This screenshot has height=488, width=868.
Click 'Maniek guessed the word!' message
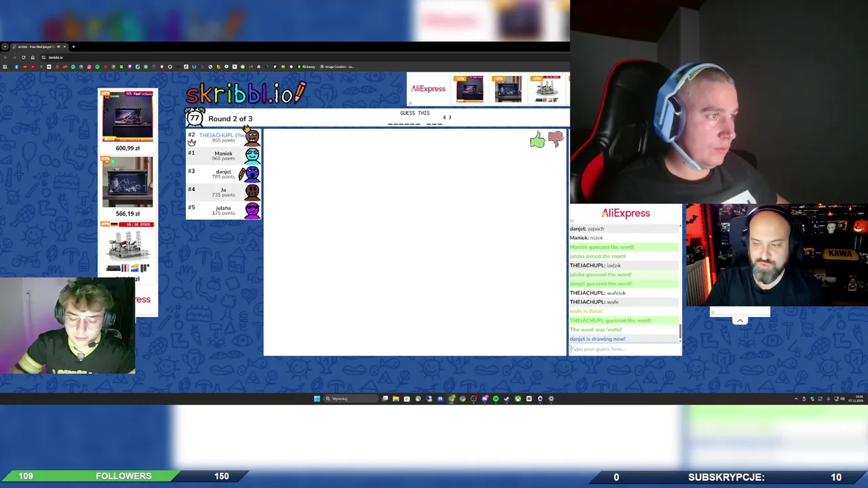[602, 247]
